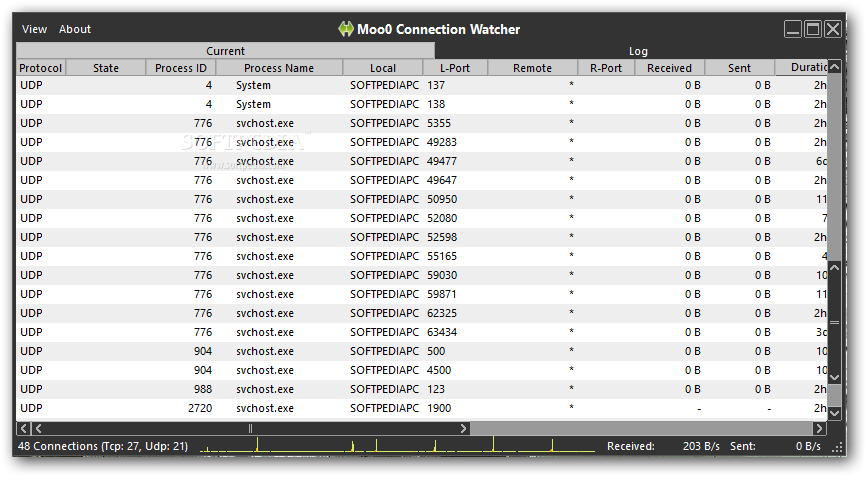Click the horizontal scrollbar thumb grip
867x477 pixels.
tap(250, 428)
